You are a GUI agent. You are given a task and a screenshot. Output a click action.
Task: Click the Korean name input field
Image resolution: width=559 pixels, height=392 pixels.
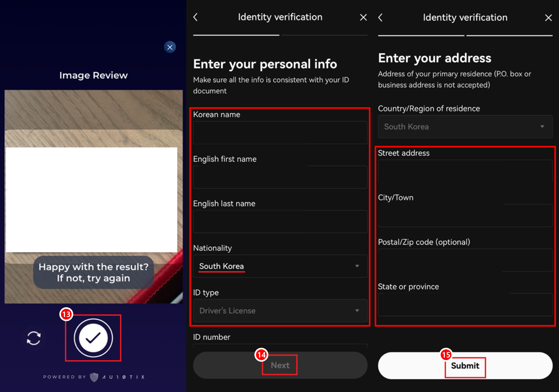280,133
